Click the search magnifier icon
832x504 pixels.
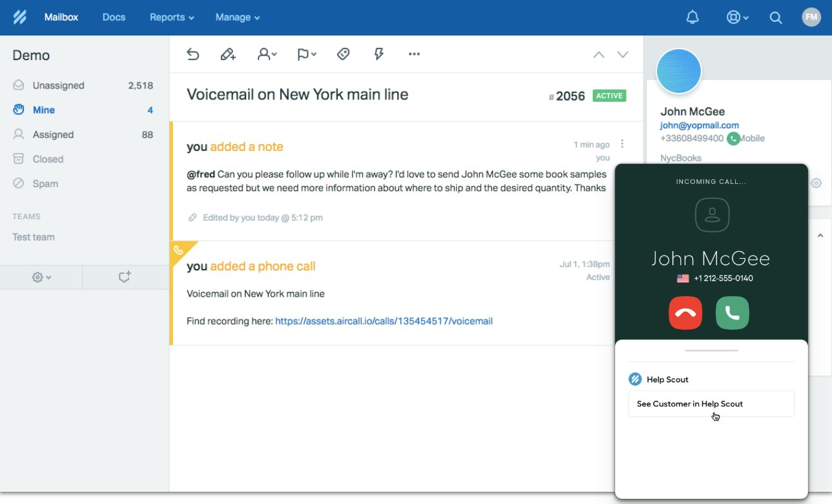tap(776, 17)
